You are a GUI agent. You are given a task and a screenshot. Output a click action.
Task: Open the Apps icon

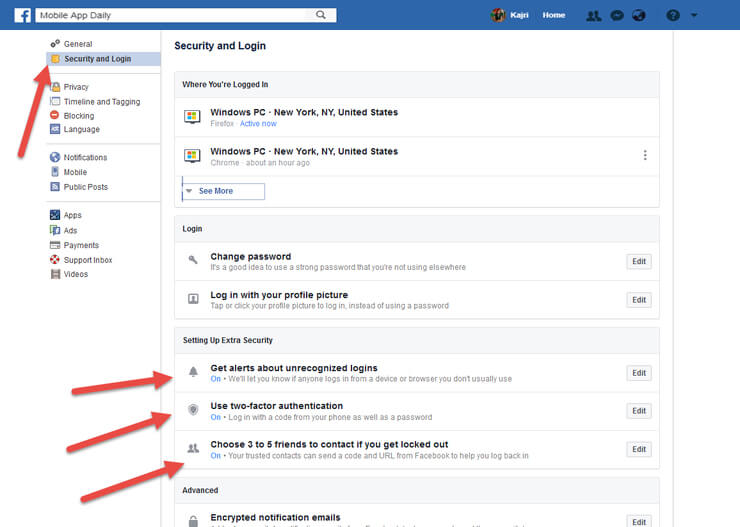55,215
